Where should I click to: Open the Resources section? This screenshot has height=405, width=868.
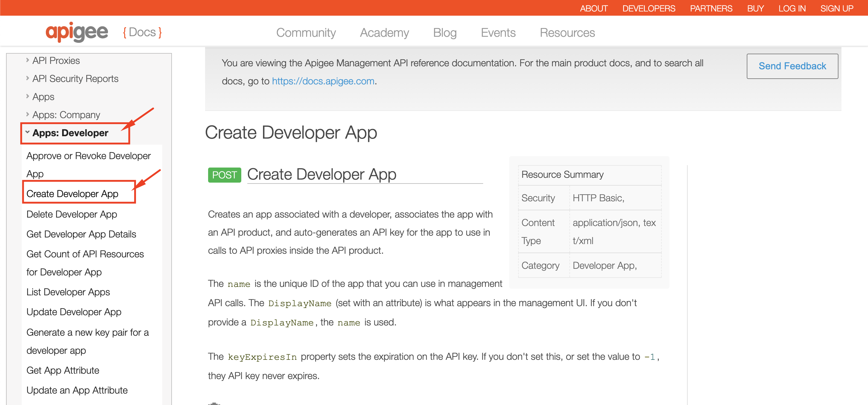click(x=567, y=33)
